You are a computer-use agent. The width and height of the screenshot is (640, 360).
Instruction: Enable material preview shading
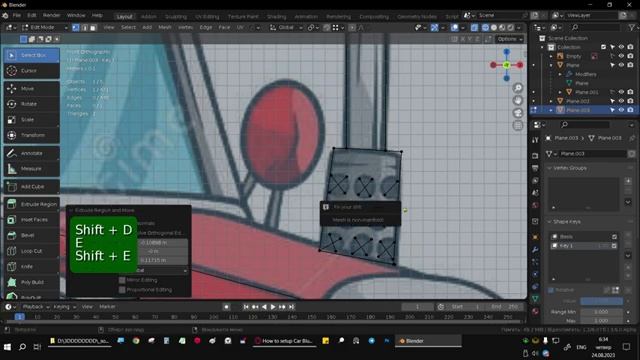pos(502,28)
